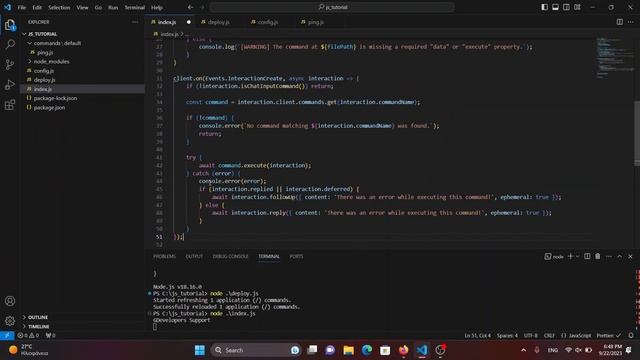Open ping.js from the explorer tree

45,52
